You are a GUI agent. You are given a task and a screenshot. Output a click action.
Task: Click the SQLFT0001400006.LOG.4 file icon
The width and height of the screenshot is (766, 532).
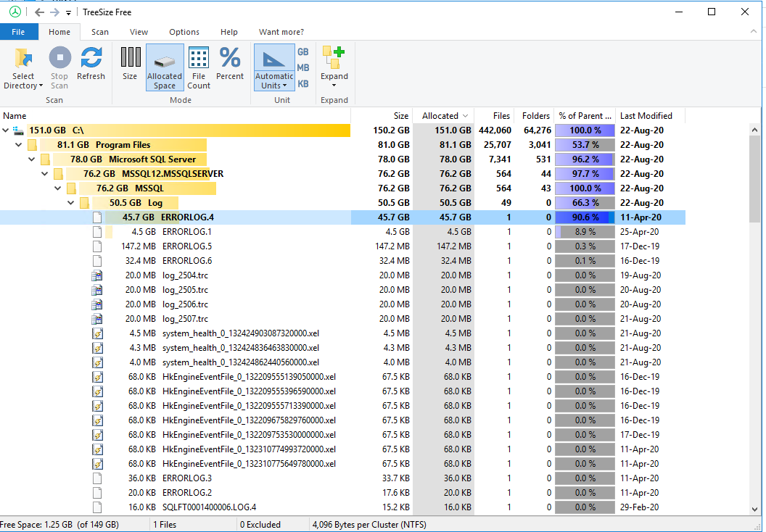(97, 507)
